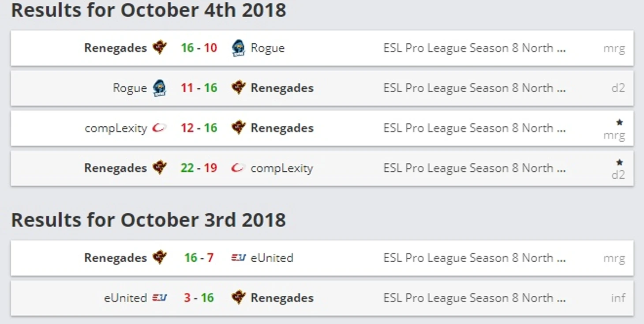This screenshot has height=324, width=644.
Task: Click Renegades logo in 16-10 Rogue match
Action: (160, 48)
